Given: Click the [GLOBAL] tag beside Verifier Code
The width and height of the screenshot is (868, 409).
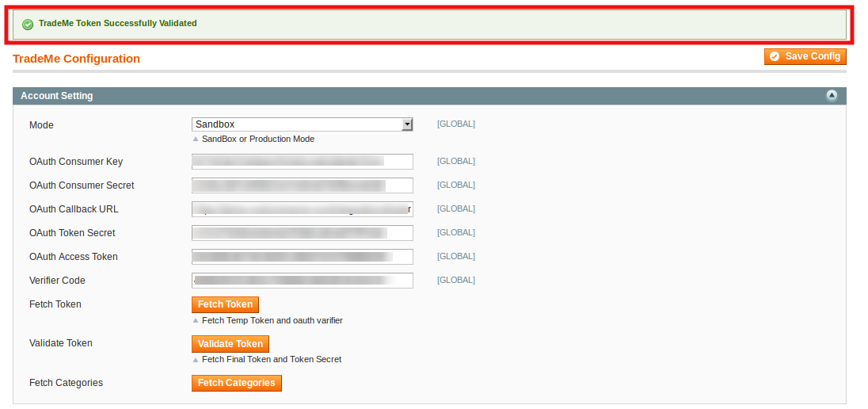Looking at the screenshot, I should point(456,281).
